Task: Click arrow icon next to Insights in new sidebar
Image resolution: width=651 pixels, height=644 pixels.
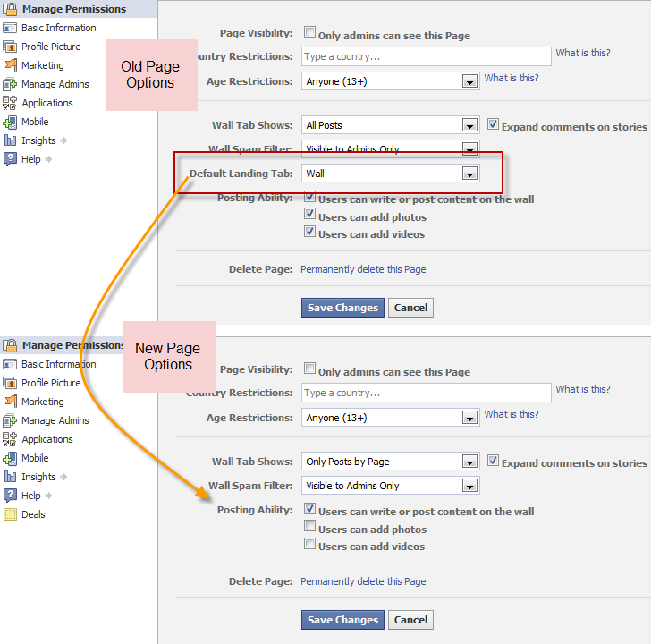Action: (x=63, y=477)
